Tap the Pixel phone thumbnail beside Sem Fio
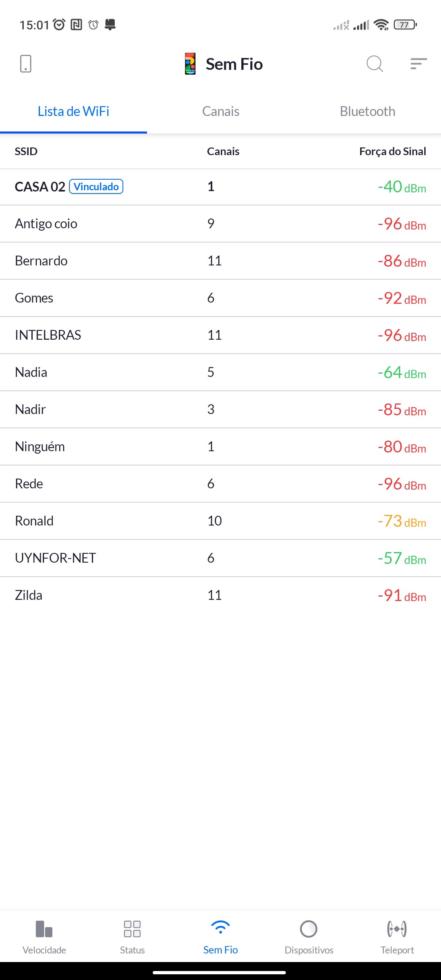 tap(190, 64)
